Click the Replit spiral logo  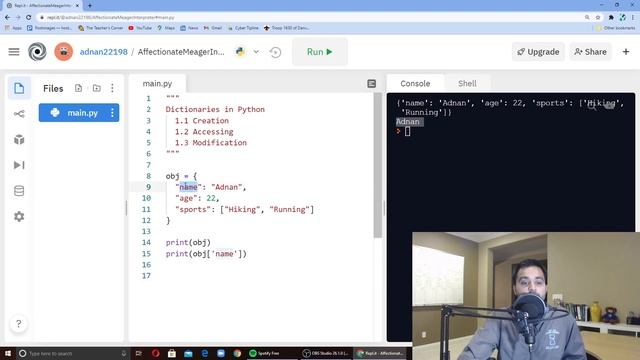(x=37, y=52)
